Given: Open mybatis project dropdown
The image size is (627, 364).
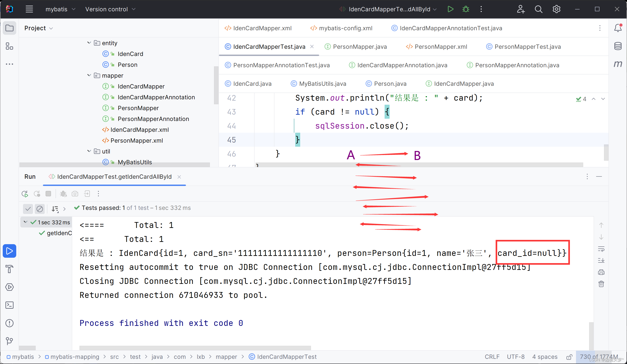Looking at the screenshot, I should point(60,9).
